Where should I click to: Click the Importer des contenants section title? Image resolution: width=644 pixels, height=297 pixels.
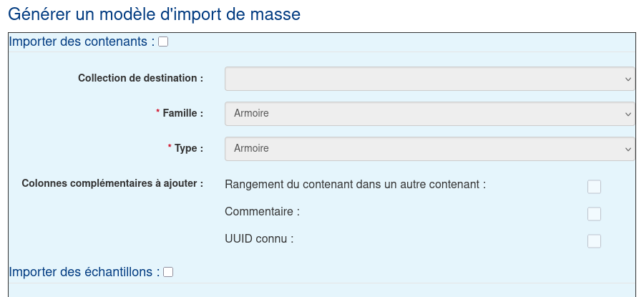coord(82,42)
